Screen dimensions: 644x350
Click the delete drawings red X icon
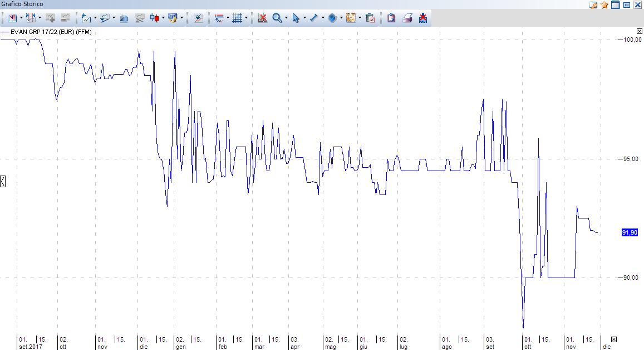click(x=262, y=18)
